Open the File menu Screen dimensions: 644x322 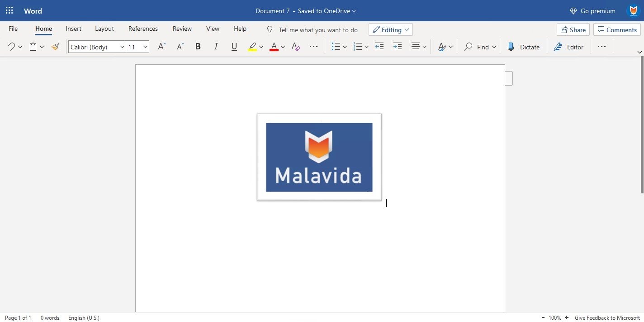pyautogui.click(x=13, y=29)
